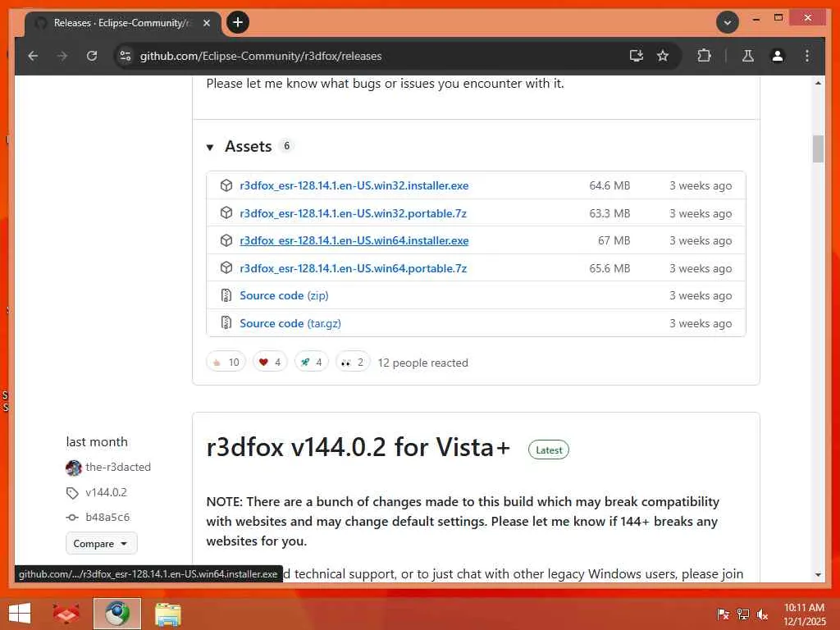Click the muted volume tray icon

click(x=762, y=614)
